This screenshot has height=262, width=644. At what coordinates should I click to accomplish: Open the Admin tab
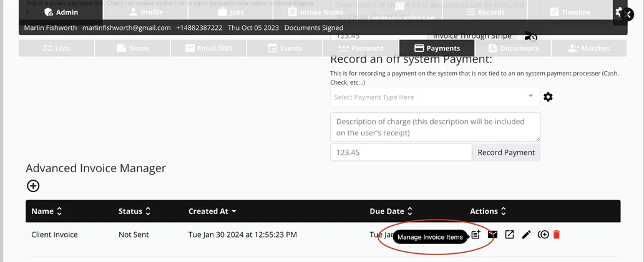coord(61,12)
